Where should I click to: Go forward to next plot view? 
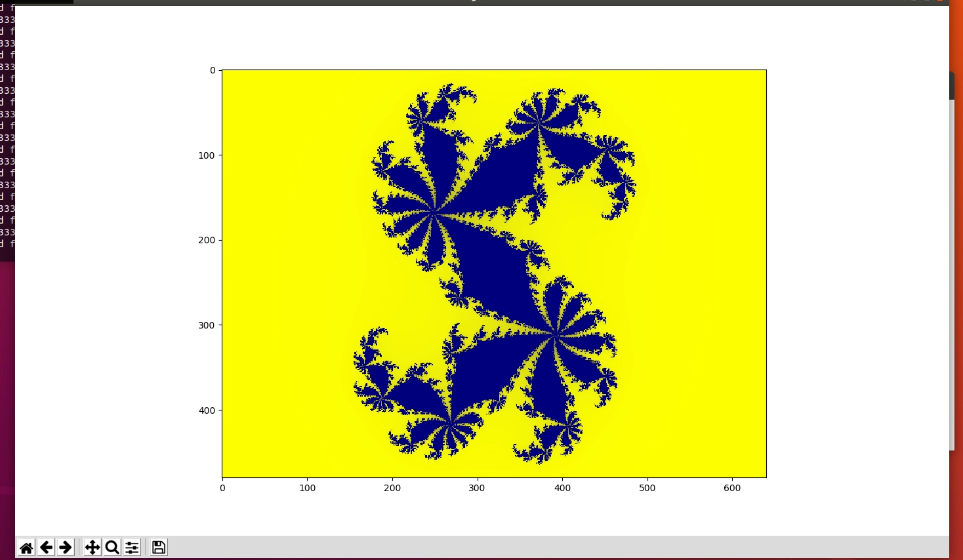66,548
